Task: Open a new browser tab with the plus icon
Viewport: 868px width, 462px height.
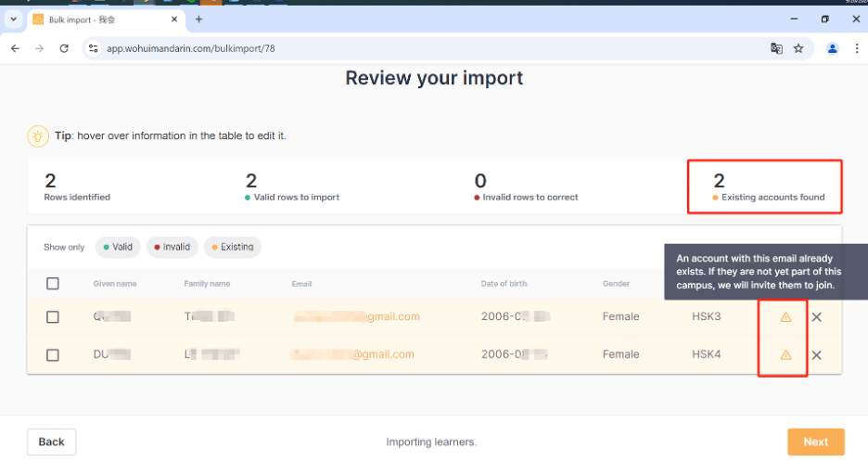Action: (198, 19)
